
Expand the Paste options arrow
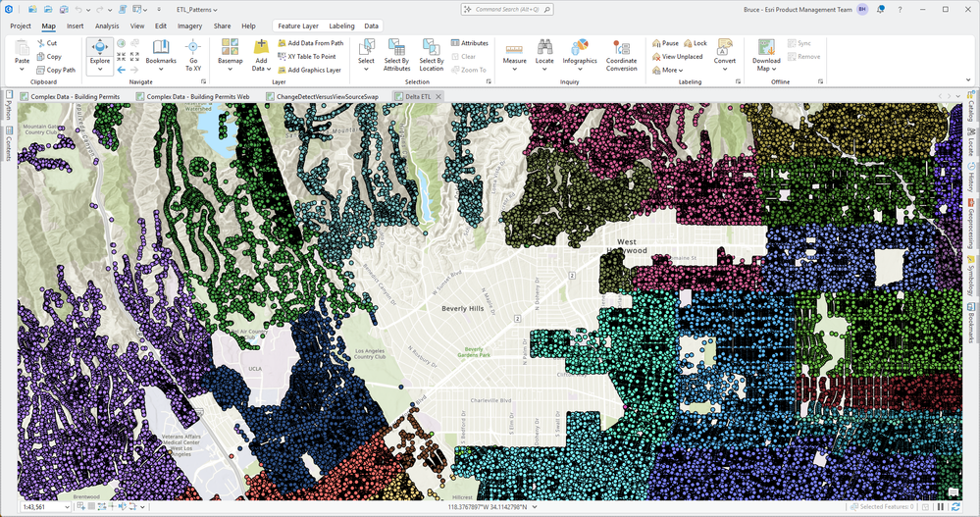coord(22,70)
